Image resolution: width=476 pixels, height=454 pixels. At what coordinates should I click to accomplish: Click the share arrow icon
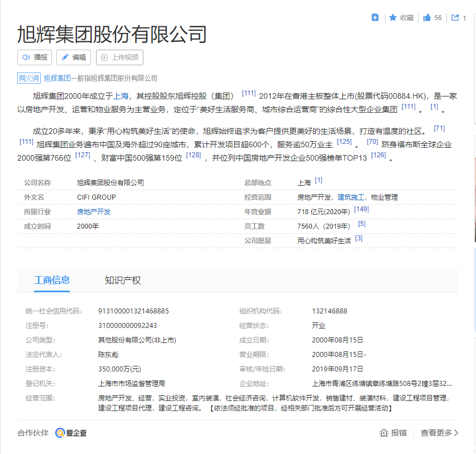(x=455, y=18)
